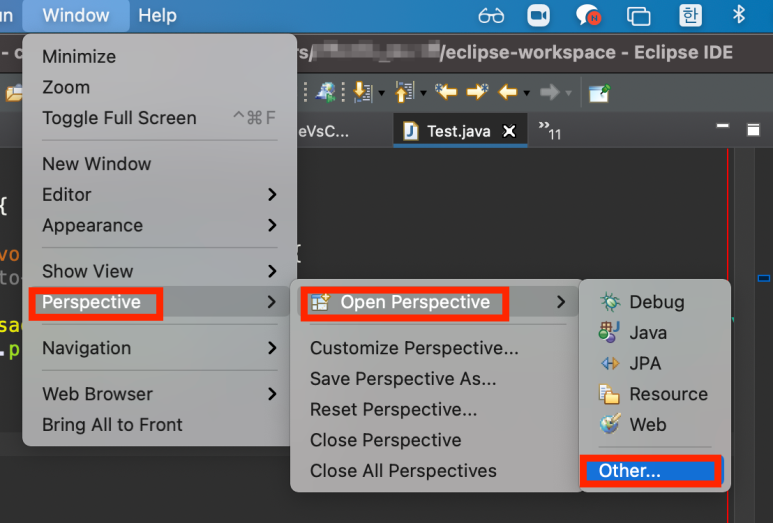
Task: Navigate Back with the yellow left arrow
Action: point(508,92)
